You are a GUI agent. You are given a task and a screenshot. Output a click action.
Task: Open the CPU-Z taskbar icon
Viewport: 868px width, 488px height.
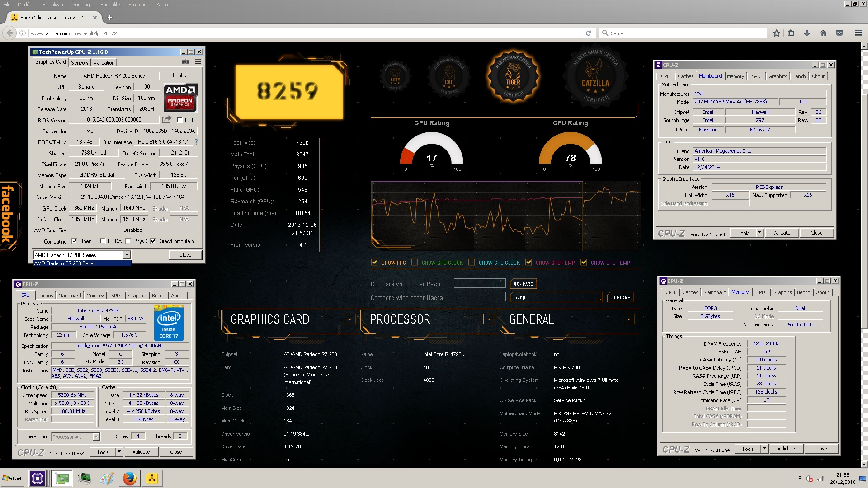(37, 478)
